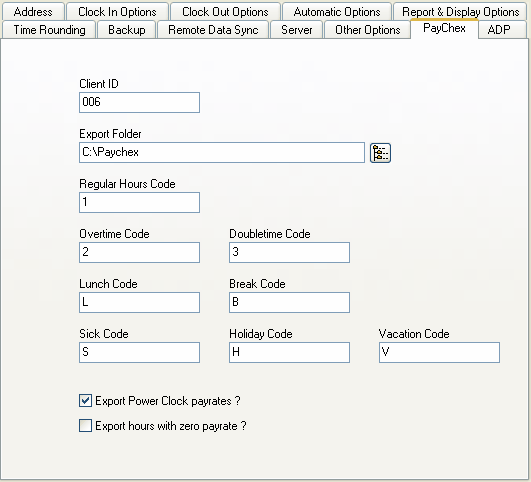Select the Overtime Code input
The width and height of the screenshot is (531, 482).
tap(140, 252)
